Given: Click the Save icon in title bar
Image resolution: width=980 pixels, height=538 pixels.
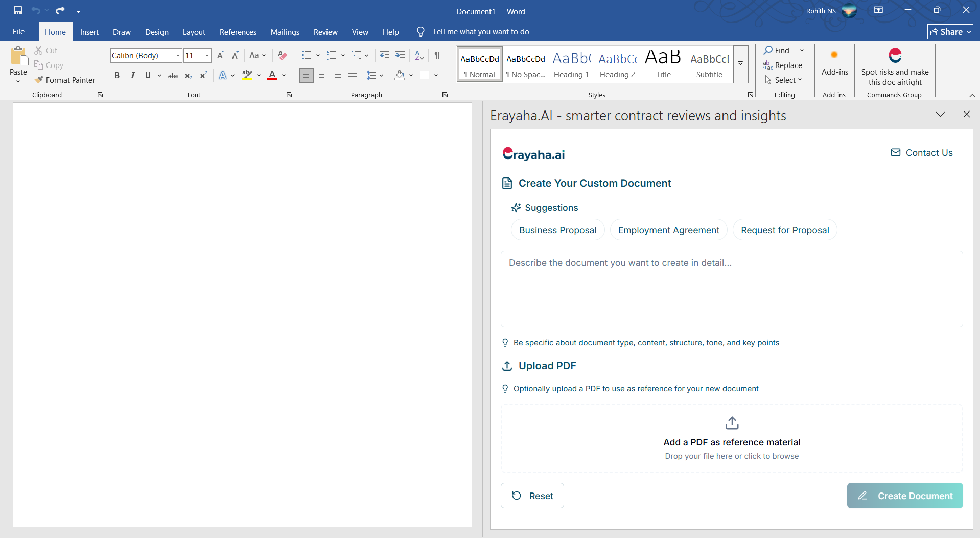Looking at the screenshot, I should (x=18, y=10).
